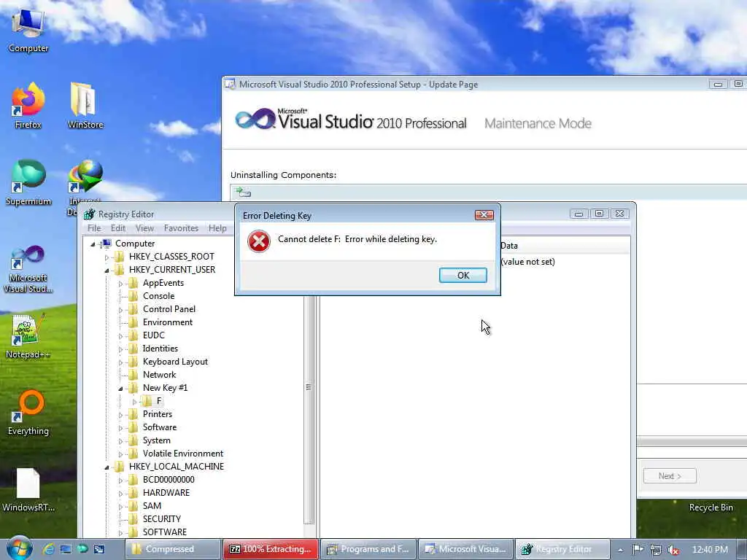
Task: Open the Help menu in Registry Editor
Action: click(x=217, y=228)
